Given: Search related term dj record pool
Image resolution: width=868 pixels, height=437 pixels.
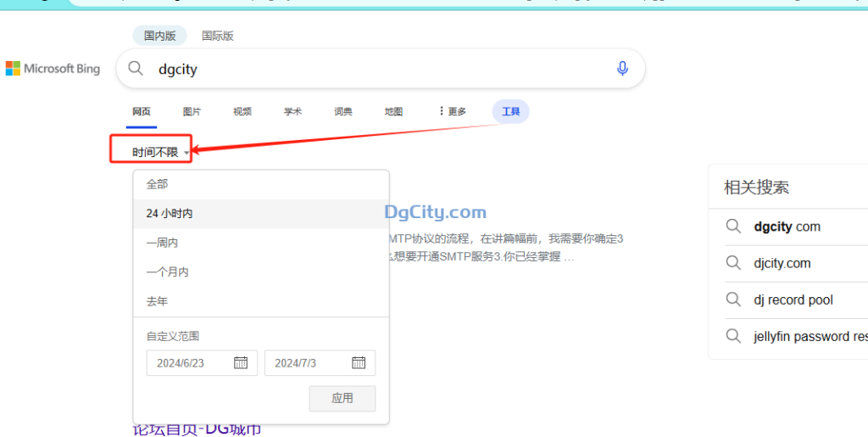Looking at the screenshot, I should tap(793, 300).
